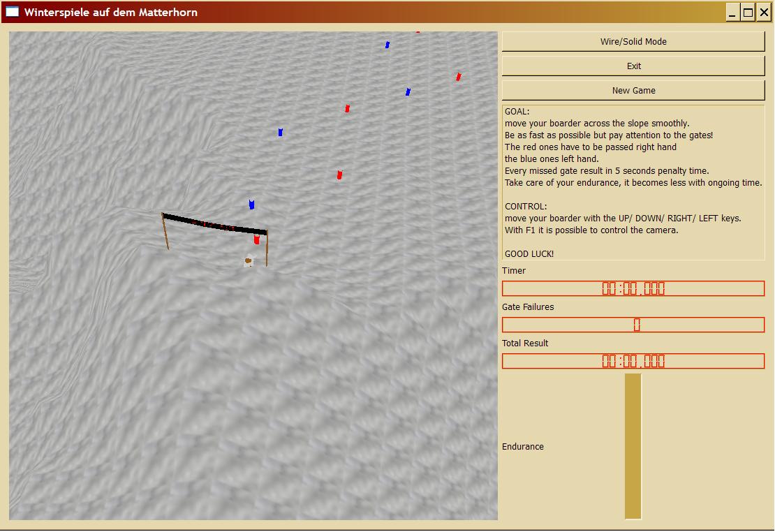Click the snowboarder figure at the start gate
775x532 pixels.
(x=249, y=260)
